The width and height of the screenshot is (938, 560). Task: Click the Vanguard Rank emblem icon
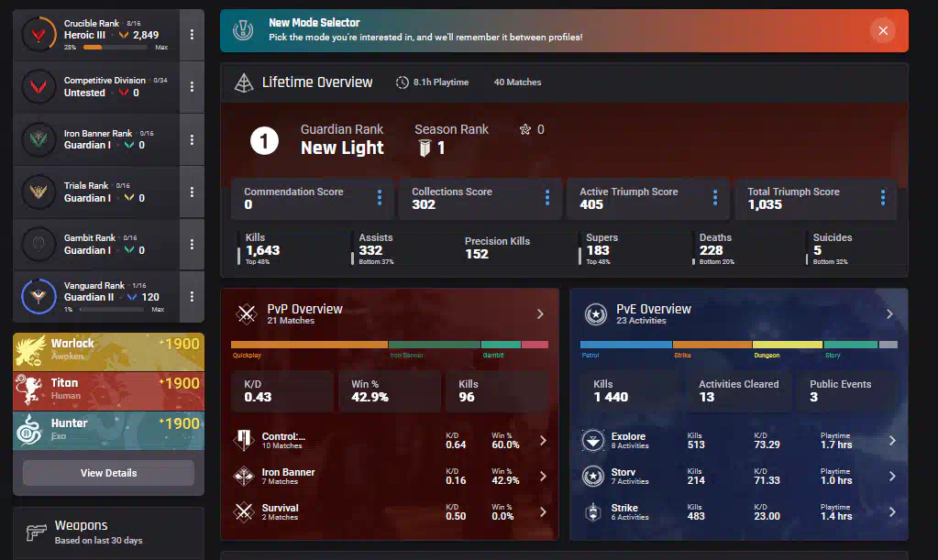coord(39,296)
